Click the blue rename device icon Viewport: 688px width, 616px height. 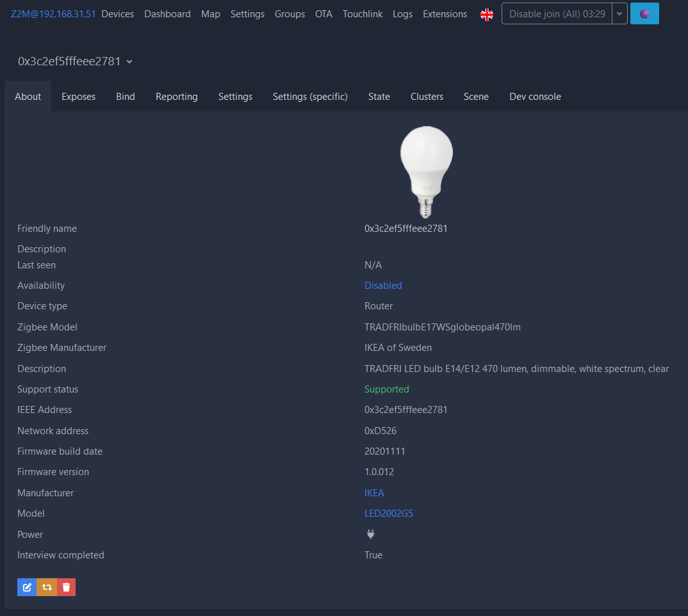pyautogui.click(x=27, y=587)
